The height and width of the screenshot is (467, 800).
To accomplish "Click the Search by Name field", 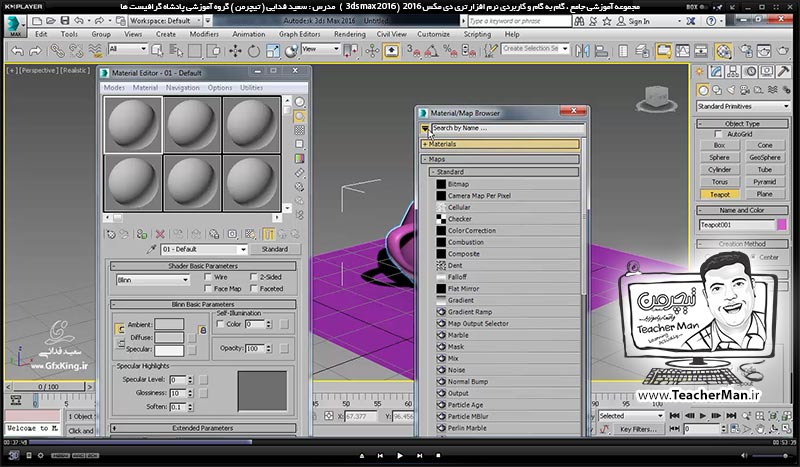I will tap(508, 128).
